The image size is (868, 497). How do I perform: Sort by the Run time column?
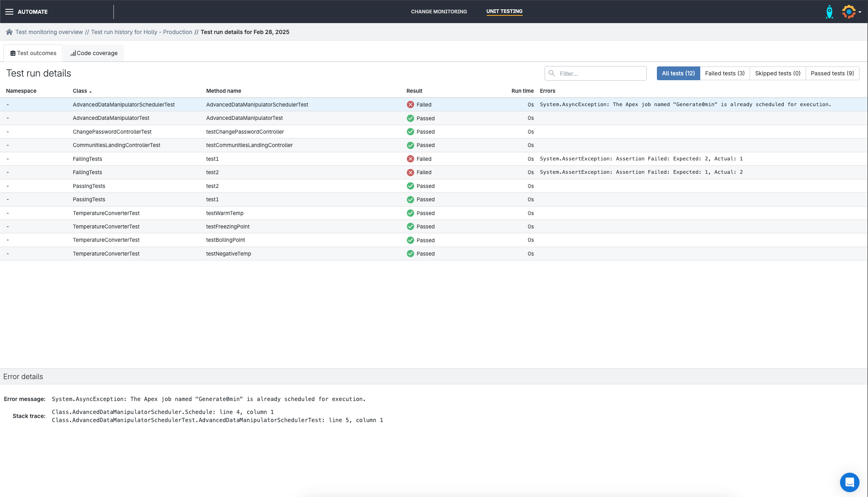click(x=522, y=91)
